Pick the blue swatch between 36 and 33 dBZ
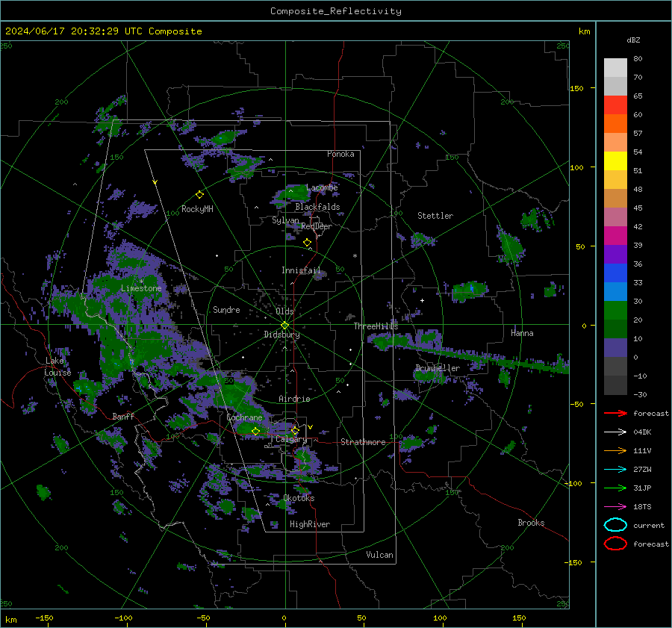Viewport: 672px width, 628px height. pyautogui.click(x=615, y=273)
